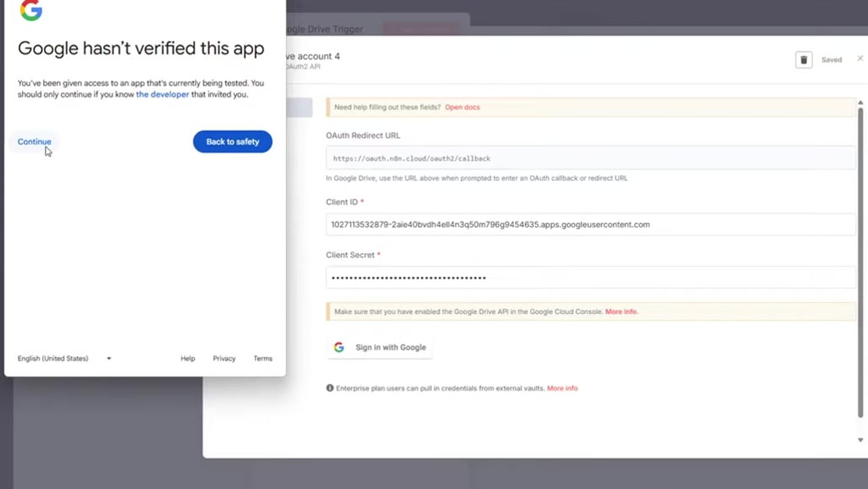Click the info icon beside Enterprise plan text

330,389
